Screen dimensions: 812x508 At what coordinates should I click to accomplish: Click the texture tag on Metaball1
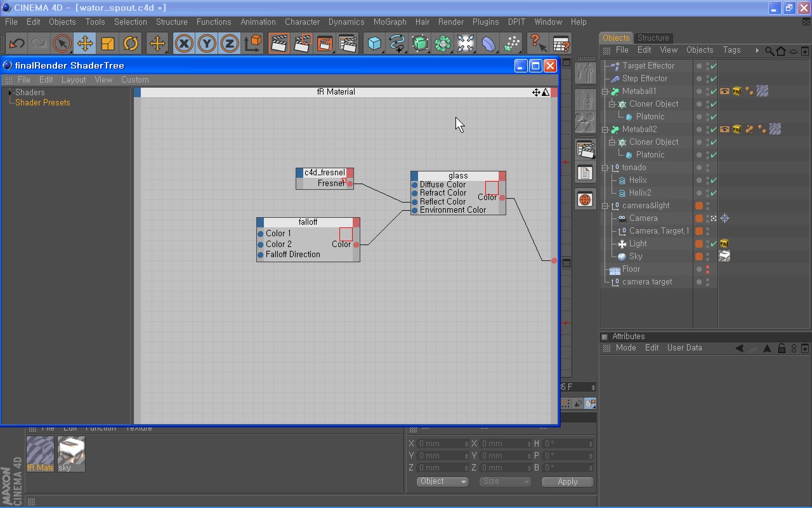763,91
